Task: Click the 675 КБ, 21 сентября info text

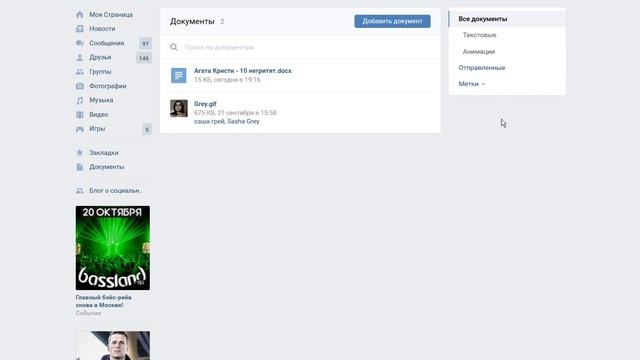Action: [x=235, y=113]
